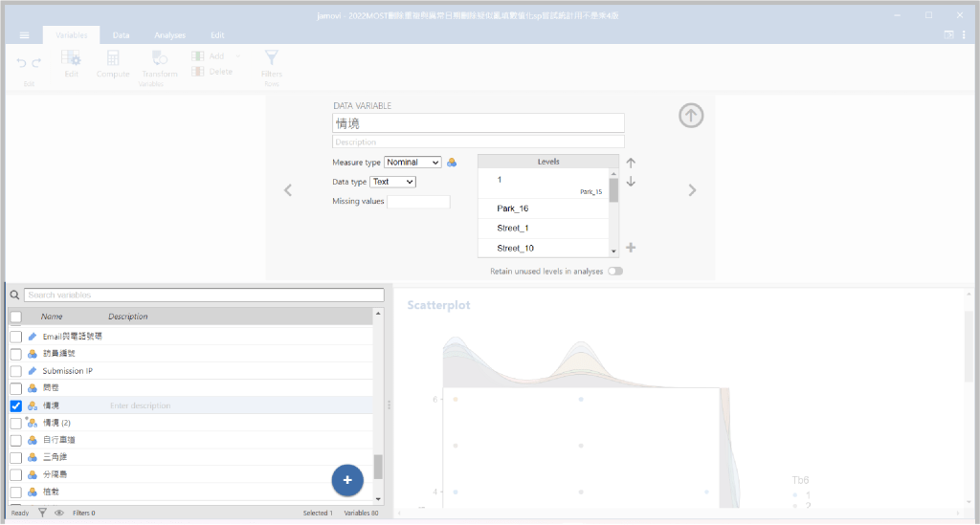Click the Search variables box

(x=204, y=295)
